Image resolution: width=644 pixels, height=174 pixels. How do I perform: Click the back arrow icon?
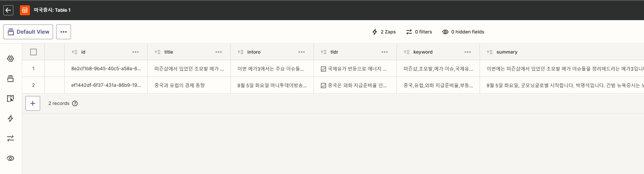[x=8, y=10]
